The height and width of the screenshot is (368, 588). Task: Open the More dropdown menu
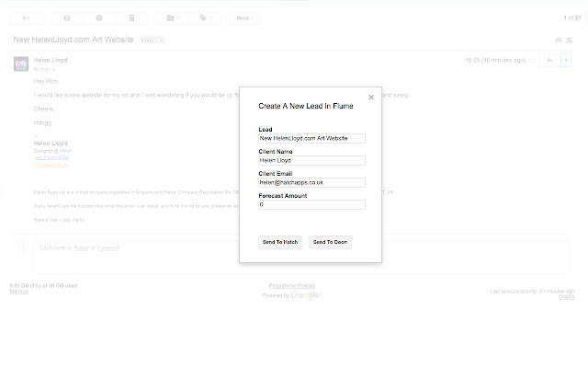(245, 18)
